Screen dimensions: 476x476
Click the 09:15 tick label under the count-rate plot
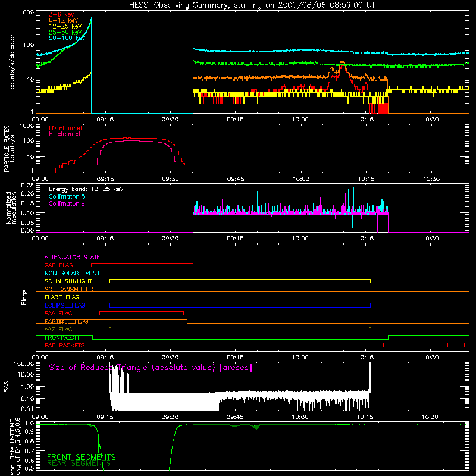coord(105,120)
